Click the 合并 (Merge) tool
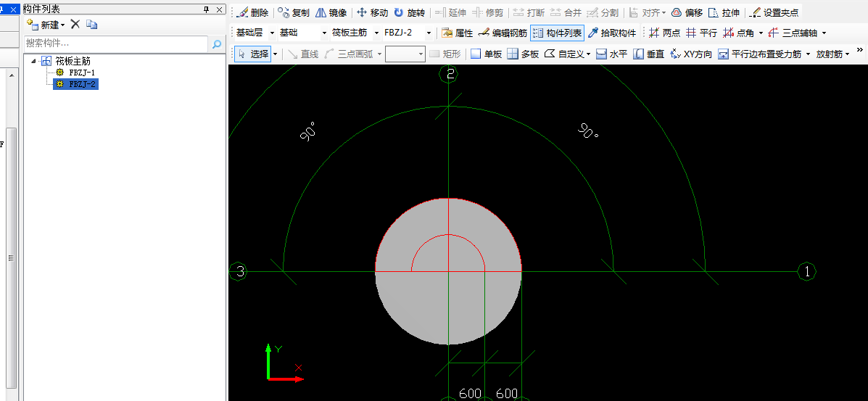This screenshot has width=868, height=401. point(566,12)
